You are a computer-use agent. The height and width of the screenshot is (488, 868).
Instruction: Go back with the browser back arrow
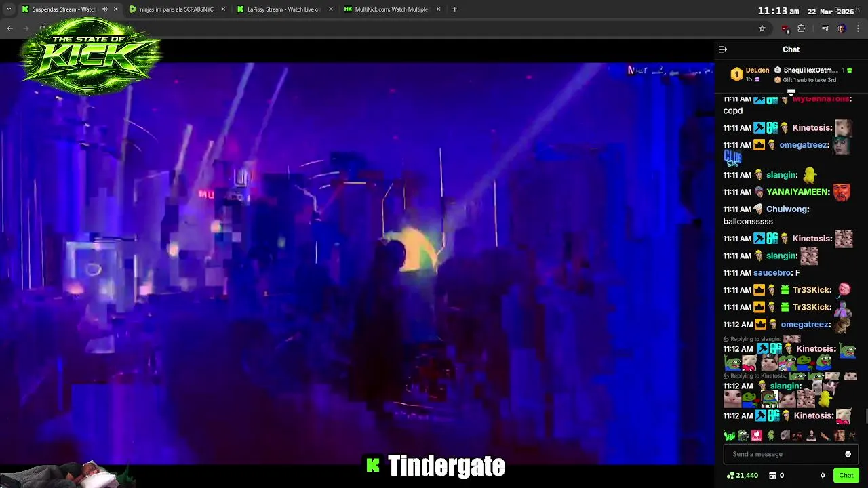9,28
